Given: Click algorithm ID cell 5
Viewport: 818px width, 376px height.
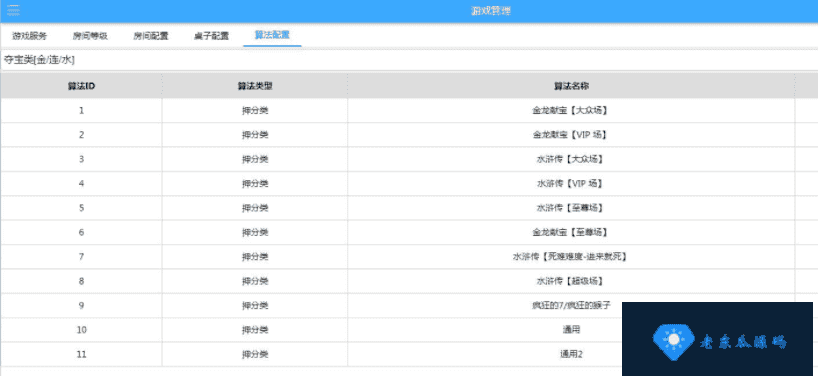Looking at the screenshot, I should click(x=81, y=208).
